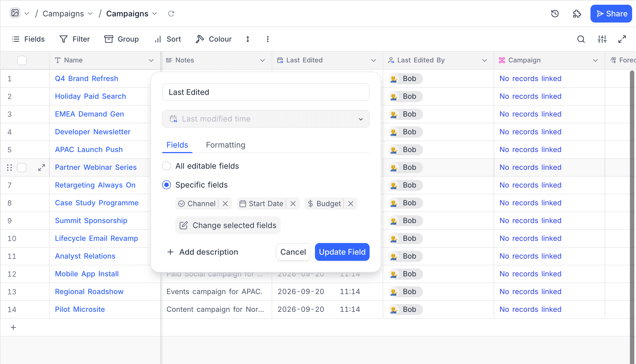Tick the select-all checkbox in header
Screen dimensions: 636x364
pyautogui.click(x=22, y=60)
